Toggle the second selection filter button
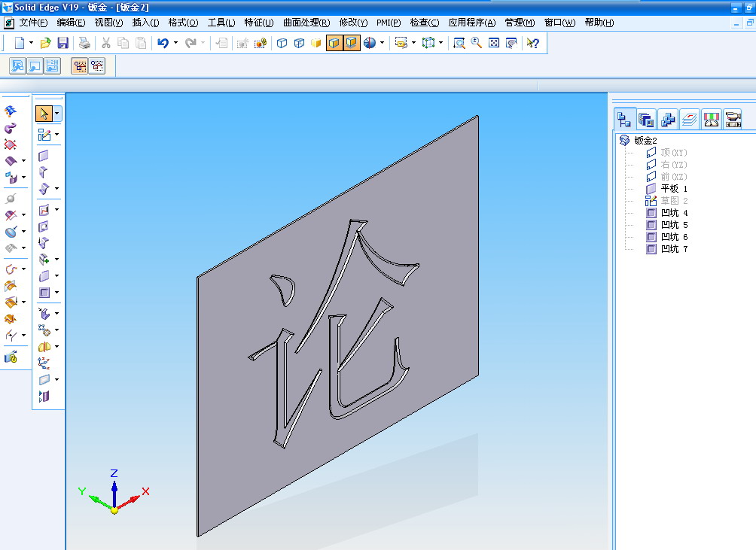 pos(97,66)
